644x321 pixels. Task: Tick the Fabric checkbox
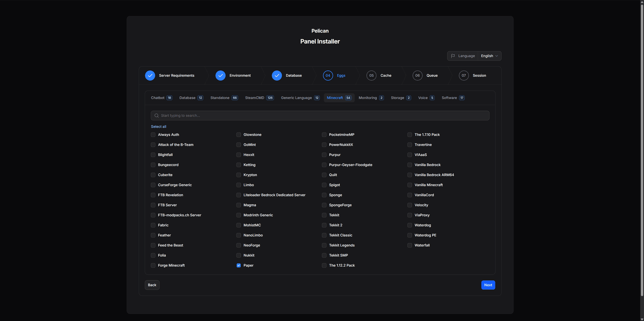point(153,225)
